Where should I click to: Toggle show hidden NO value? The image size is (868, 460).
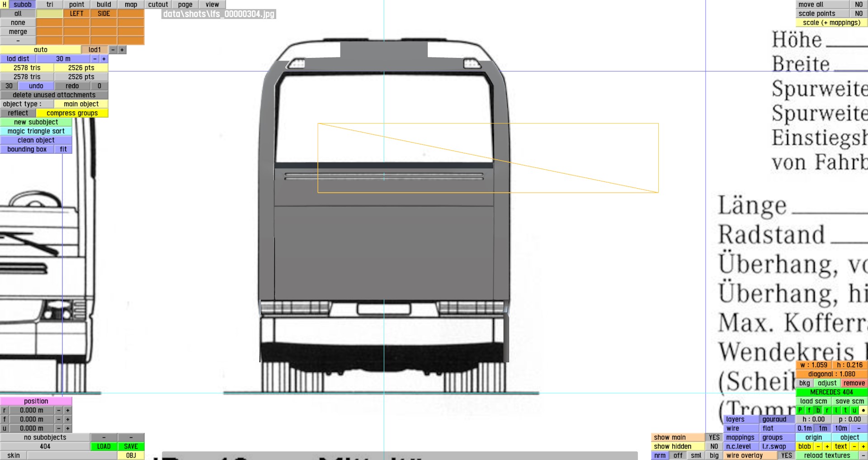tap(714, 446)
